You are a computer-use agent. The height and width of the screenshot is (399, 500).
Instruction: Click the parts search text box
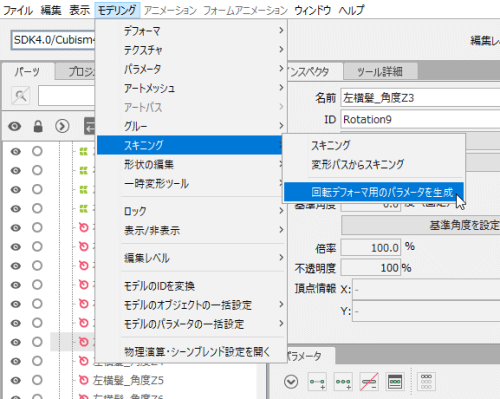(x=67, y=96)
